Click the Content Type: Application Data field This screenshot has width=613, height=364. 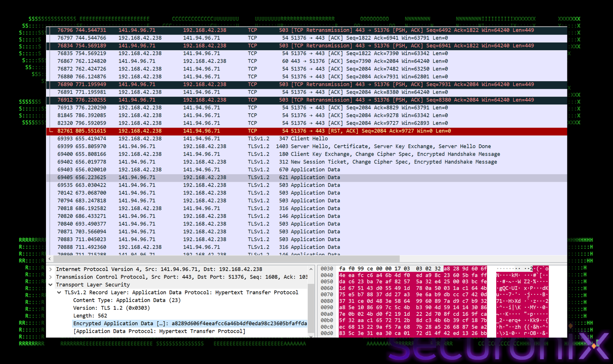point(126,300)
